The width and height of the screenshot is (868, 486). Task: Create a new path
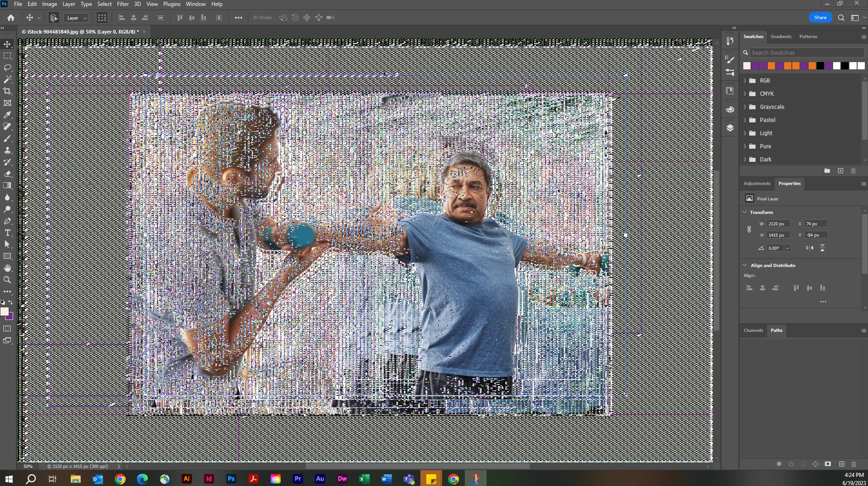pyautogui.click(x=842, y=464)
